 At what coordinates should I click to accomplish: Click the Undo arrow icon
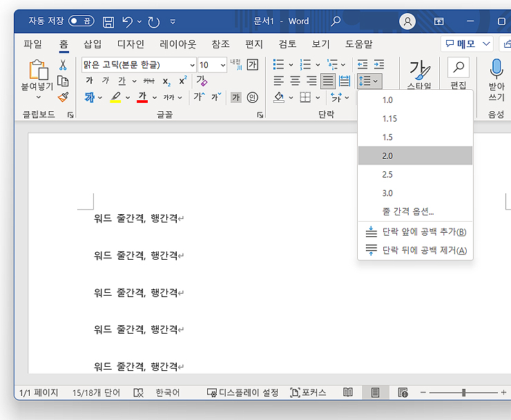click(128, 22)
